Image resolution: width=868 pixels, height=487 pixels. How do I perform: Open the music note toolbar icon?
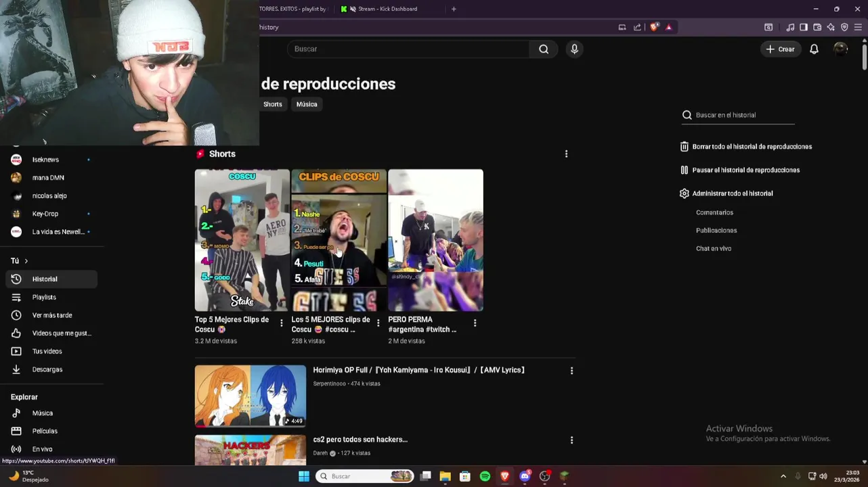790,27
